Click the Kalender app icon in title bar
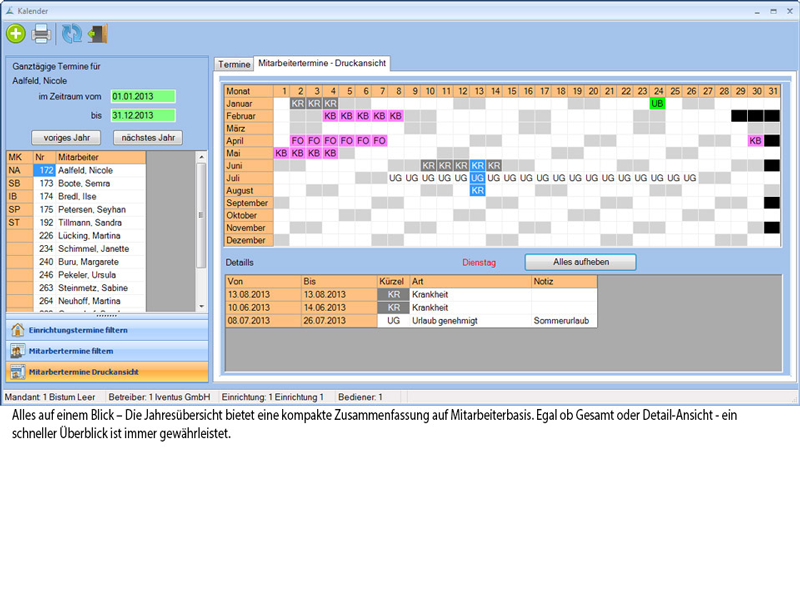Image resolution: width=800 pixels, height=600 pixels. click(x=9, y=8)
